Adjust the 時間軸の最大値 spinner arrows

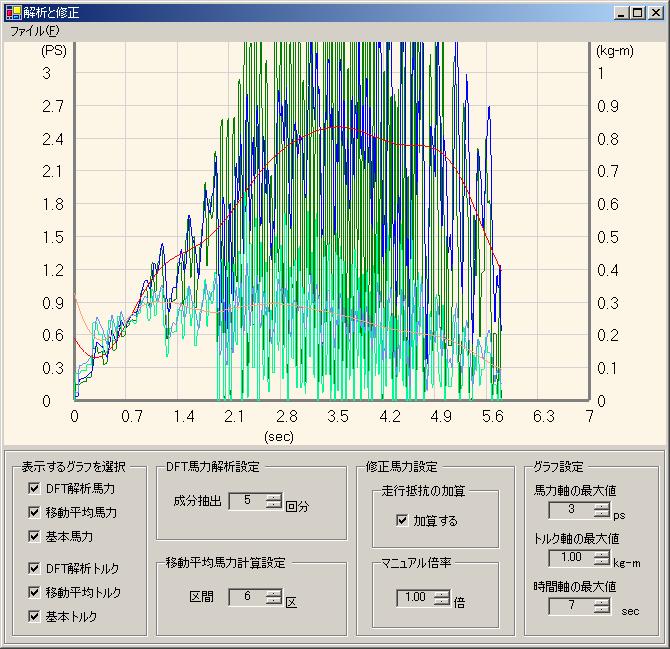click(x=602, y=606)
